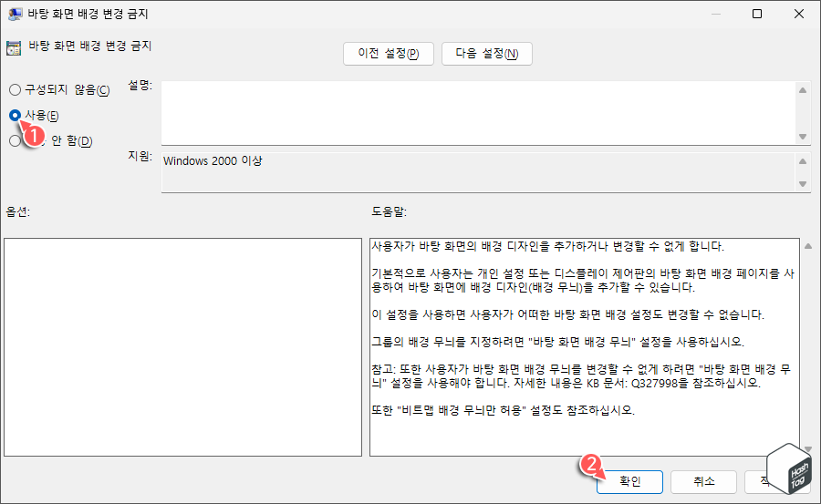
Task: Click the 다음 설정(N) button
Action: [487, 54]
